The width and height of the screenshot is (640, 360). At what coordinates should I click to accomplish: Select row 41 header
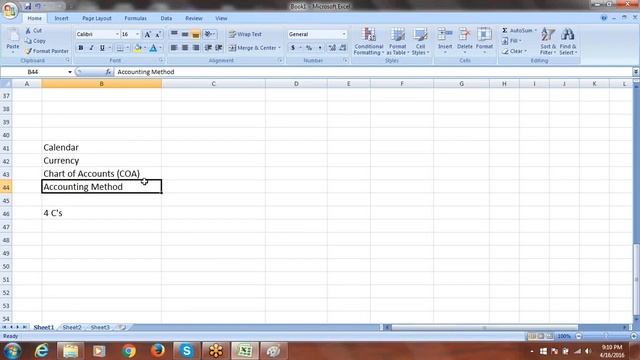(6, 148)
